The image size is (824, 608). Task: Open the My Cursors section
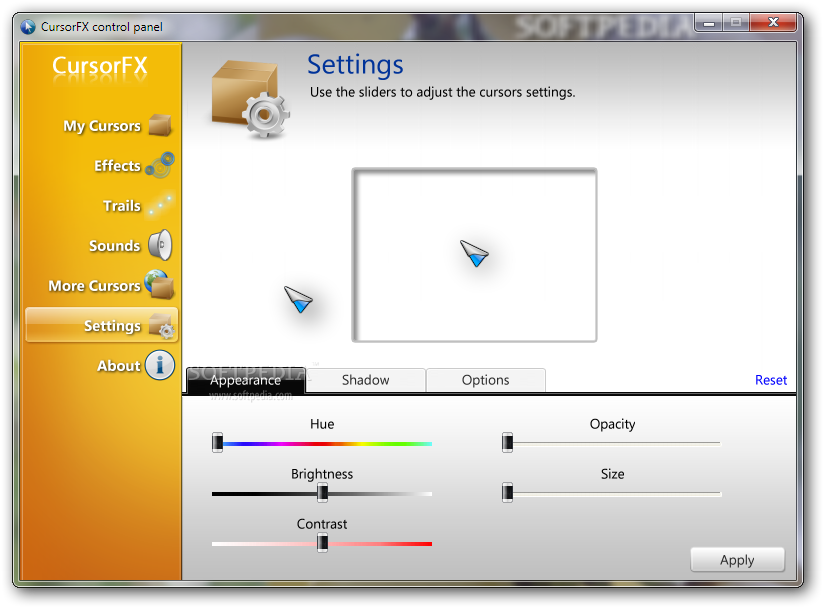[102, 126]
